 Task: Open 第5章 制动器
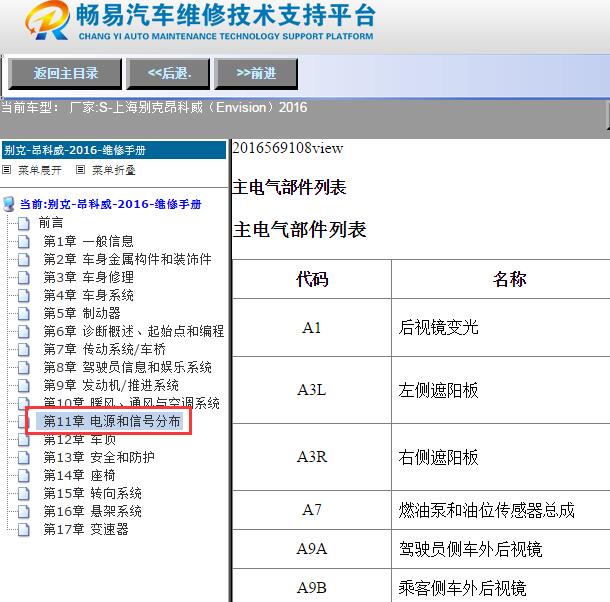tap(82, 313)
